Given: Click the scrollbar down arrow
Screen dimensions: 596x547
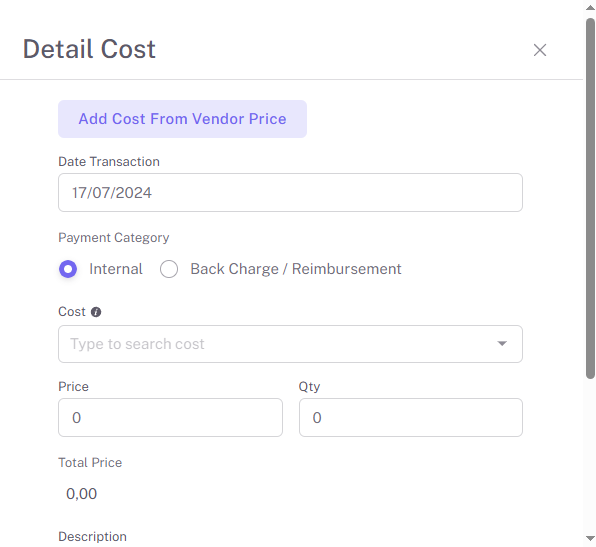Looking at the screenshot, I should (x=590, y=538).
